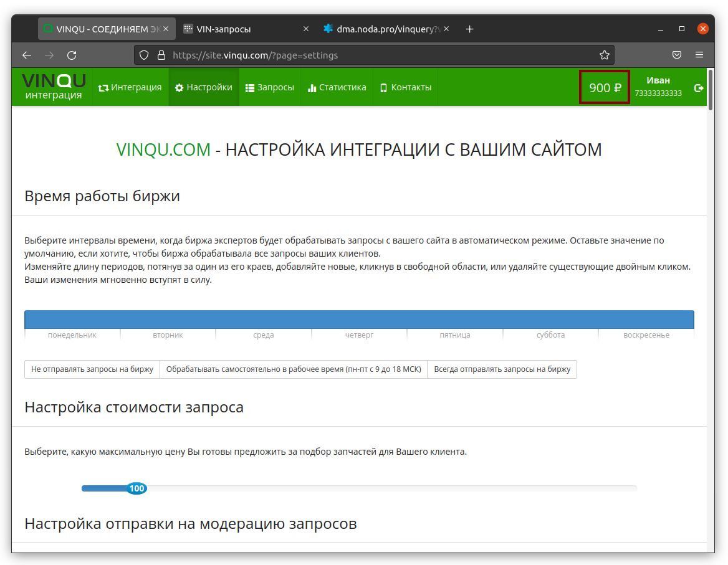
Task: Click the page vertical scrollbar
Action: tap(711, 89)
